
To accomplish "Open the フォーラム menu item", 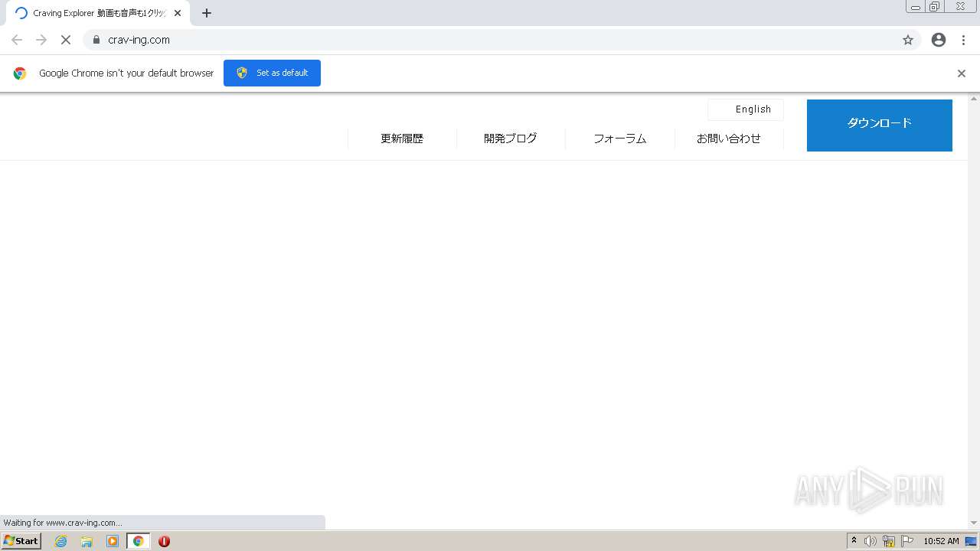I will pos(620,139).
